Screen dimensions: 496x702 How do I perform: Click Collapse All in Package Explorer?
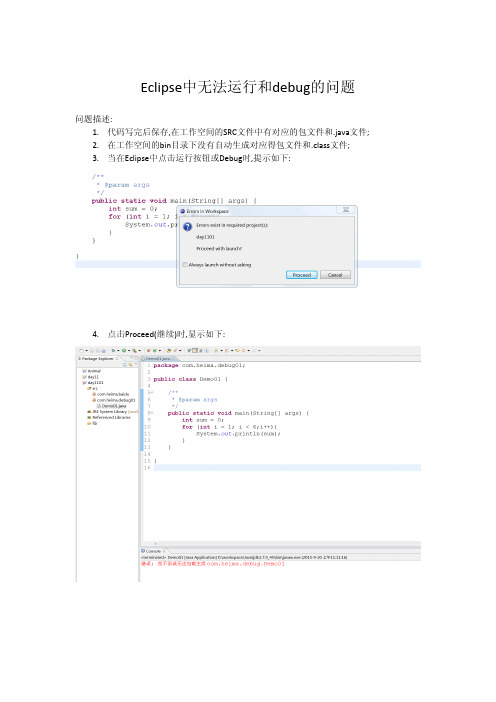pos(125,365)
